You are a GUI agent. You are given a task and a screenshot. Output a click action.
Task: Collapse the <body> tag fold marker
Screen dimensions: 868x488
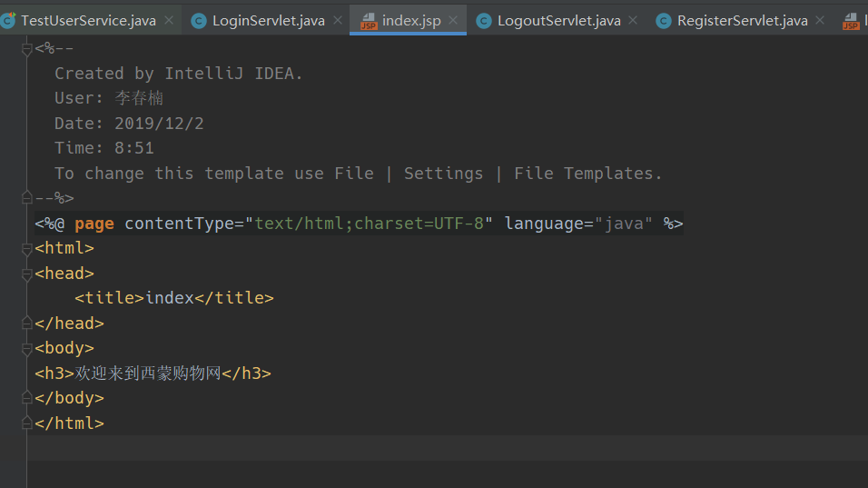coord(26,348)
